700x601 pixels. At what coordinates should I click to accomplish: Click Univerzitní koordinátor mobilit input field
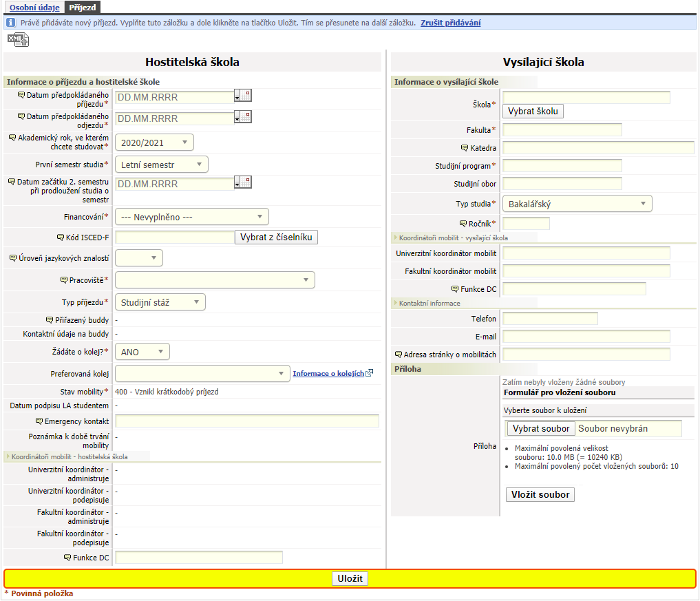pos(586,253)
